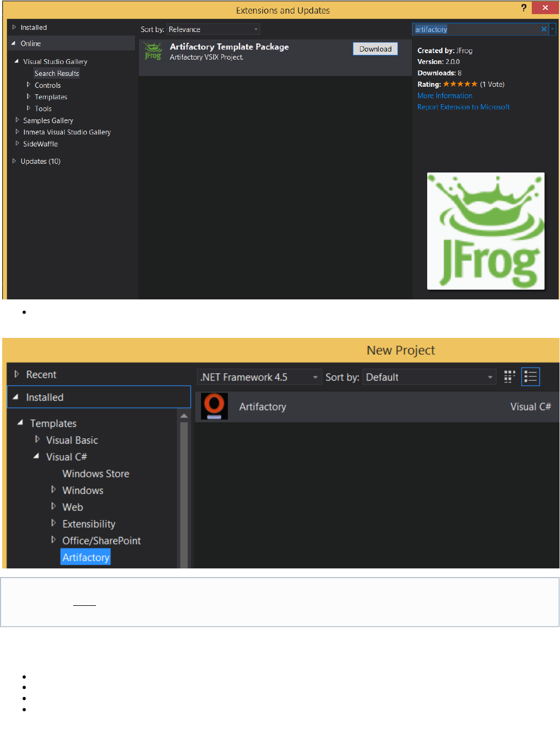Switch to medium icons list view in New Project

coord(531,377)
